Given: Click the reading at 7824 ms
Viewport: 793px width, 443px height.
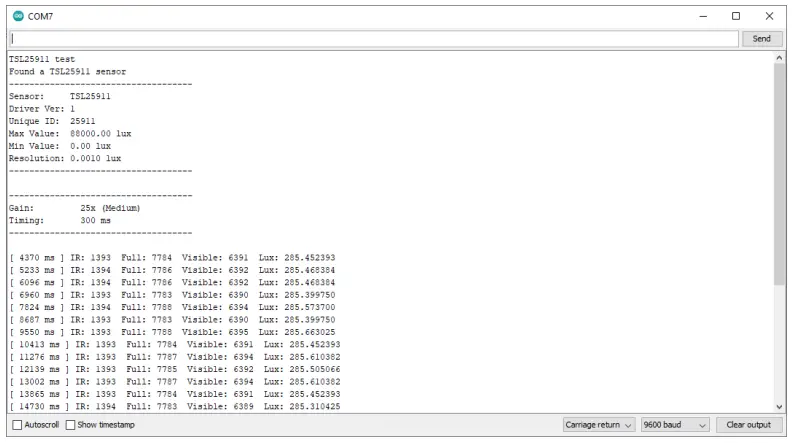Looking at the screenshot, I should 172,307.
